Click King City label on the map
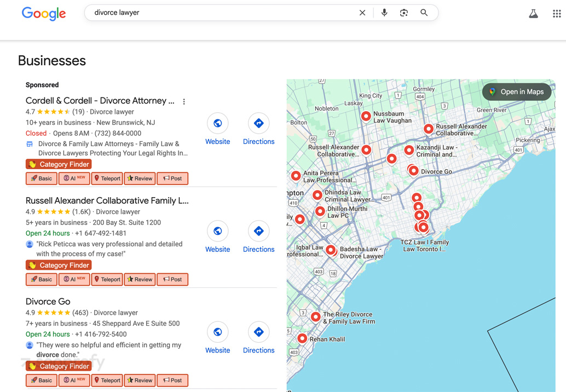Screen dimensions: 566x392 (x=371, y=96)
